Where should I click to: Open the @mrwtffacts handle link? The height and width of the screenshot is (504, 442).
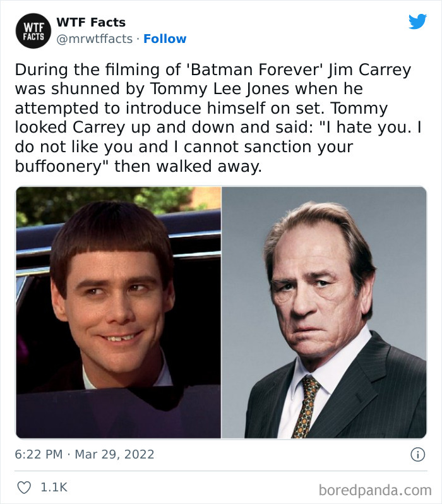pyautogui.click(x=95, y=39)
